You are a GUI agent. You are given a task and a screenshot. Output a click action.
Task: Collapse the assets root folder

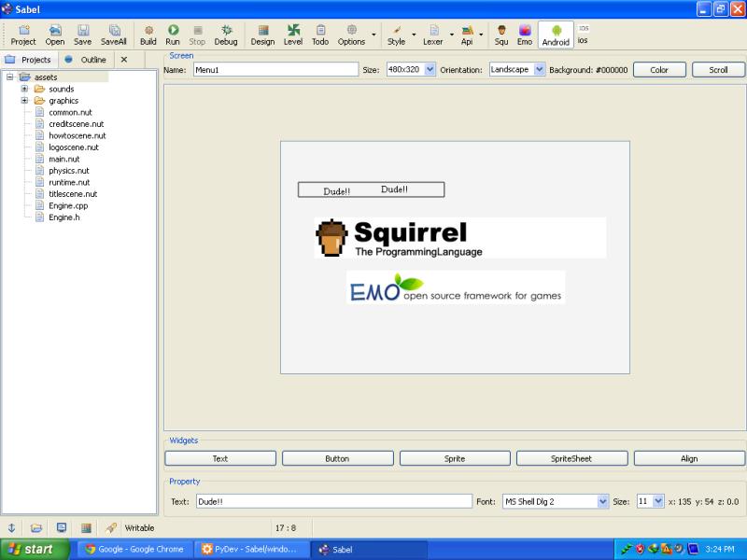(x=9, y=77)
